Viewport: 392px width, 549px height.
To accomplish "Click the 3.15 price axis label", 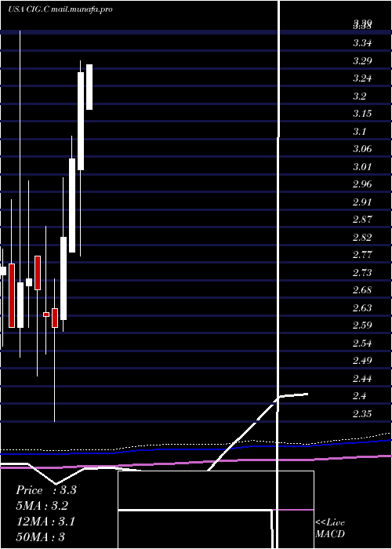I will [362, 114].
